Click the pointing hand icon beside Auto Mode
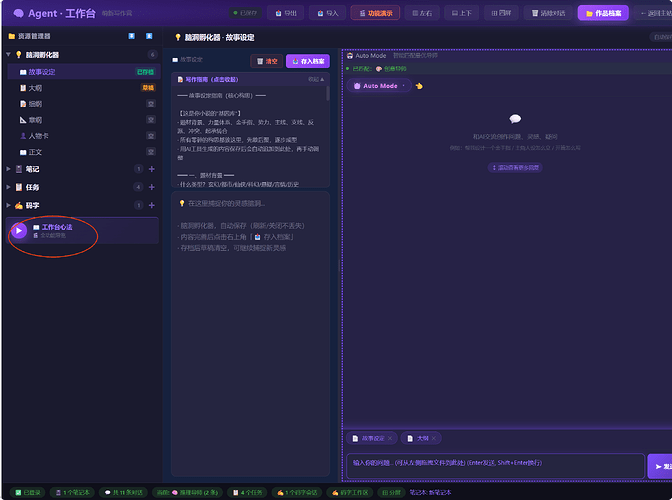Image resolution: width=672 pixels, height=500 pixels. (x=419, y=86)
